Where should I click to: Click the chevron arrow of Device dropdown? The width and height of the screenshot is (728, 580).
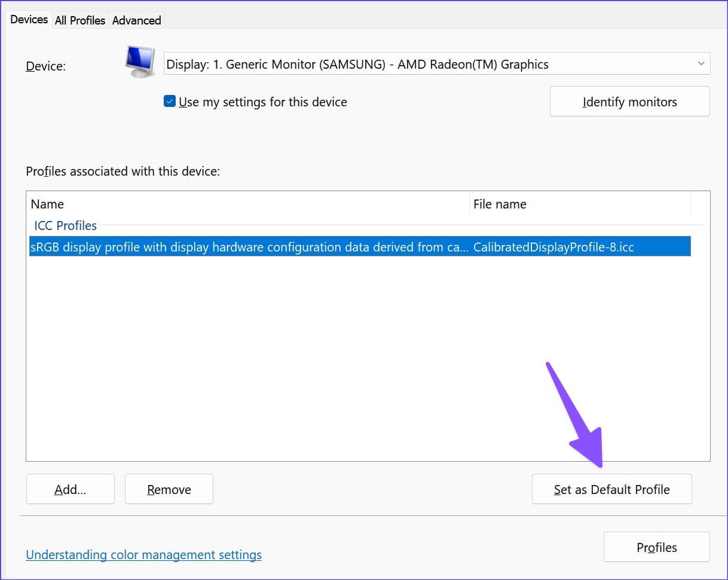click(701, 64)
